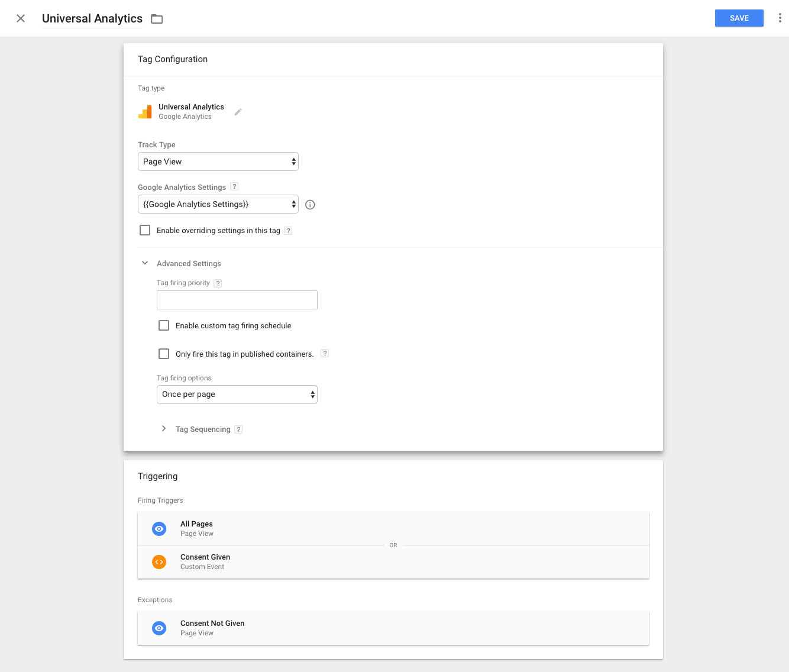Click help icon next to Tag firing priority

click(x=218, y=283)
